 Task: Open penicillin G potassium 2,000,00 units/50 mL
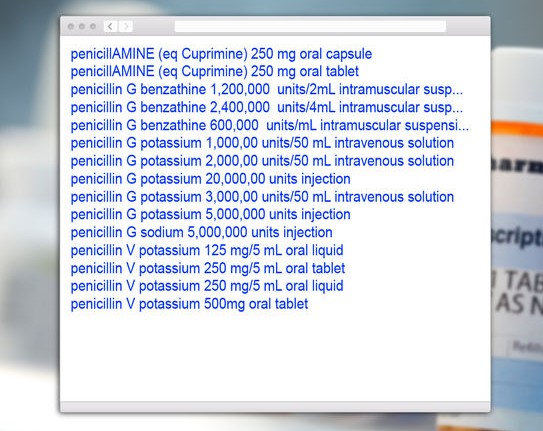(x=262, y=161)
